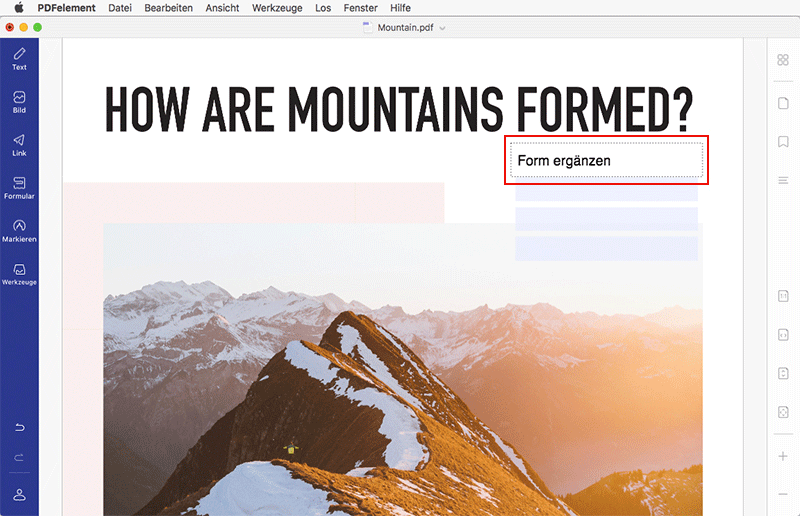Open the Apple menu
The width and height of the screenshot is (800, 516).
(19, 8)
